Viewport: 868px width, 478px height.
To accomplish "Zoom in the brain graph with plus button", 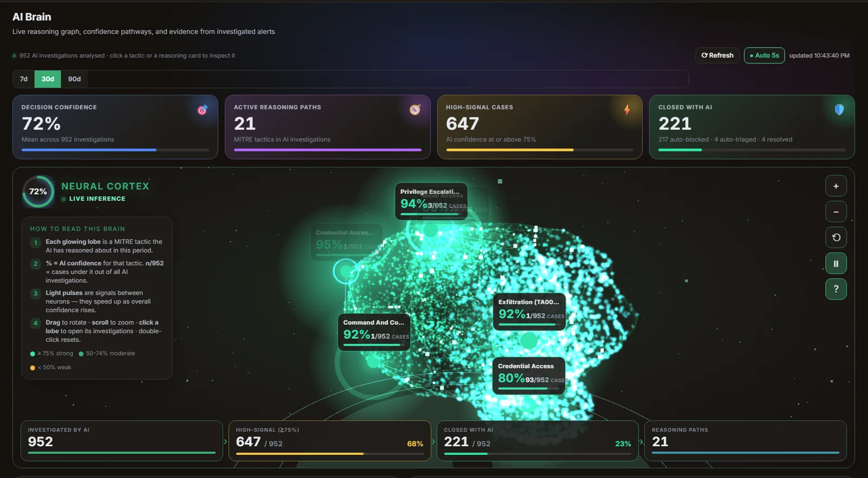I will pos(836,186).
